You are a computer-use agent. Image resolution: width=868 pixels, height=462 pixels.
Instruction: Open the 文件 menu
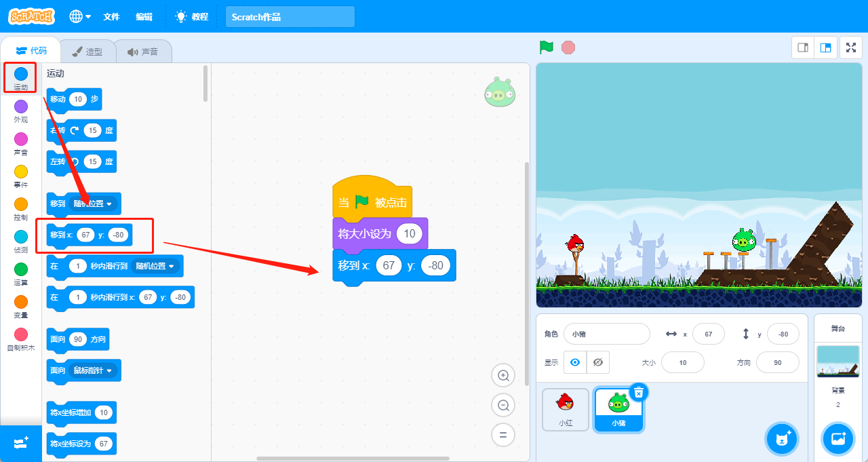111,16
